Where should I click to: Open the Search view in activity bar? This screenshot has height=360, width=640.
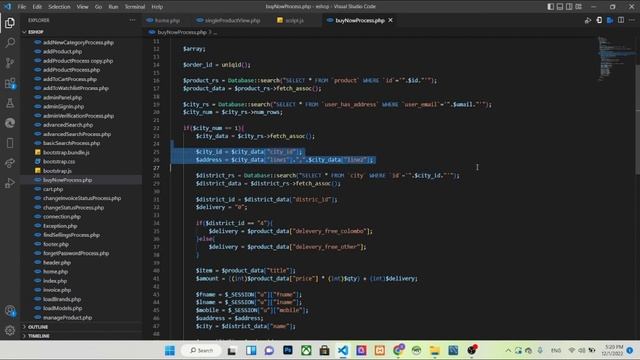pos(10,42)
